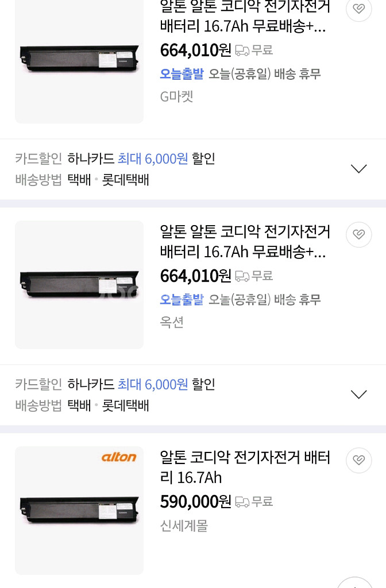386x588 pixels.
Task: Click the 신세계몰 seller name
Action: pyautogui.click(x=184, y=525)
